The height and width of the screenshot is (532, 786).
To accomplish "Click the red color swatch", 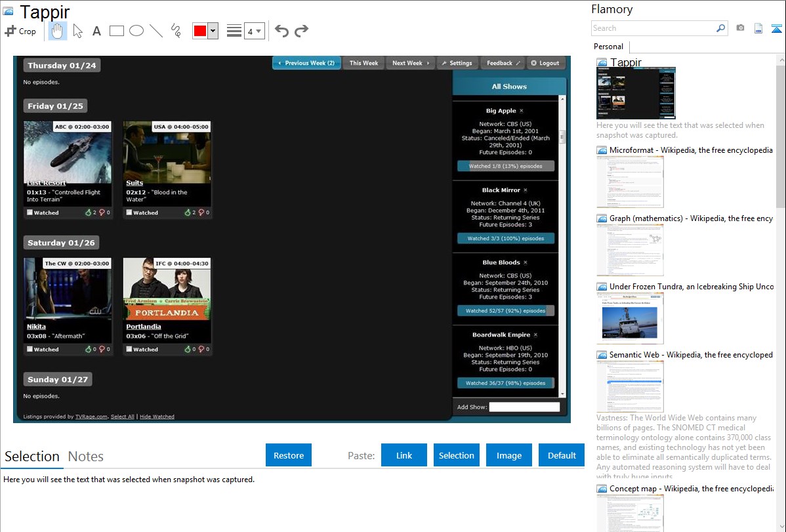I will (200, 31).
